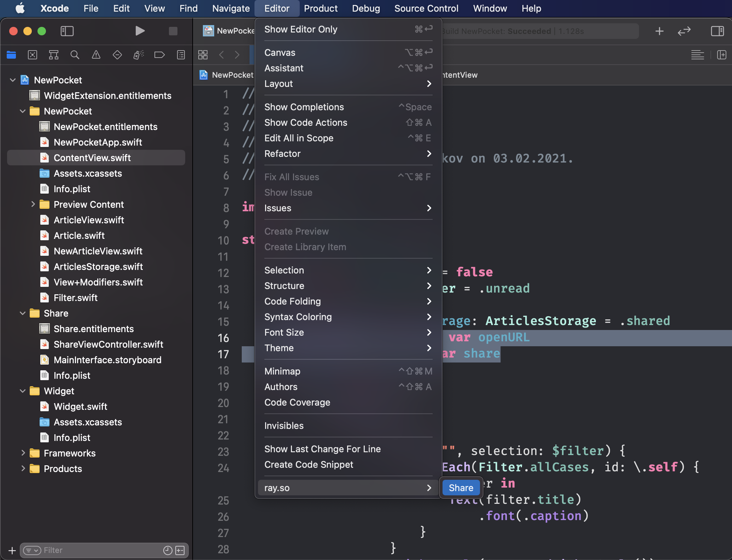Click 'Create Code Snippet' menu entry
This screenshot has height=560, width=732.
coord(308,465)
